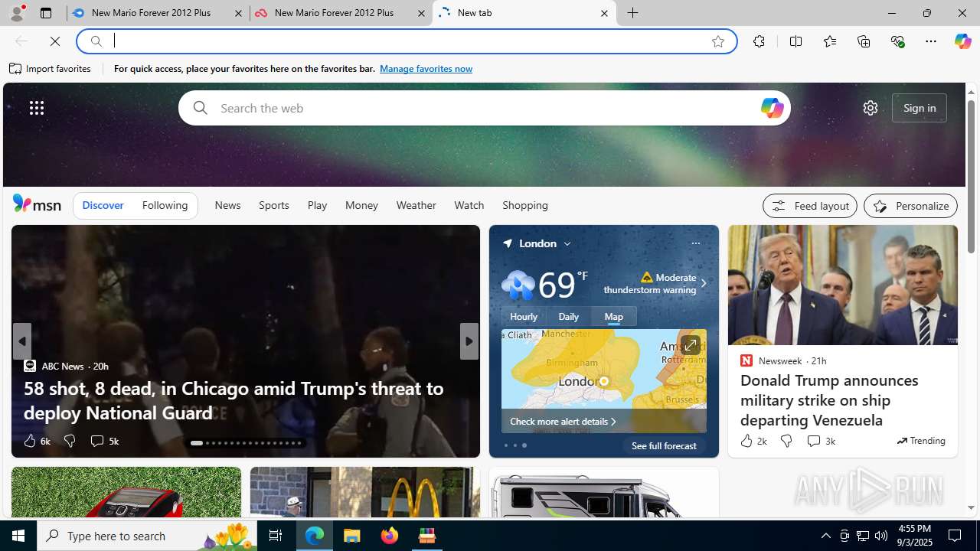Open the Copilot sidebar icon
Image resolution: width=980 pixels, height=551 pixels.
(962, 41)
